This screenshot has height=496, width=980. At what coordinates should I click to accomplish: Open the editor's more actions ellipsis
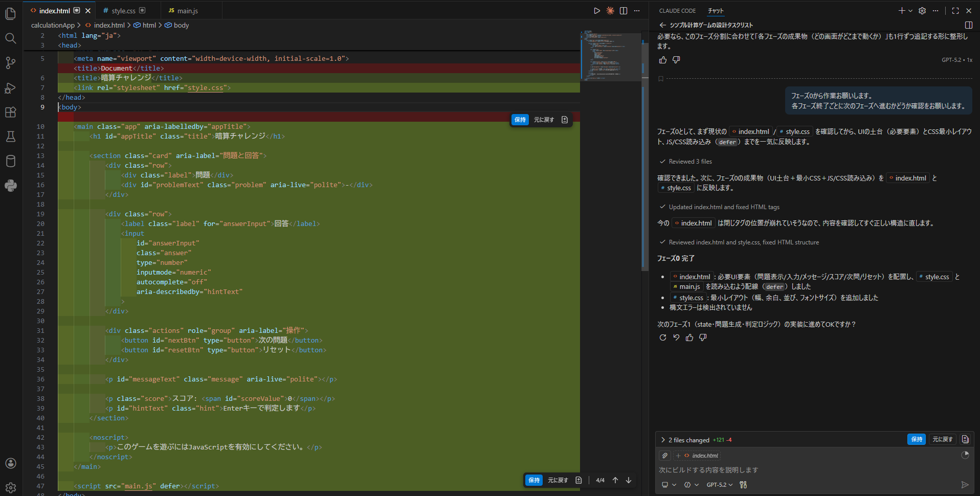coord(637,11)
